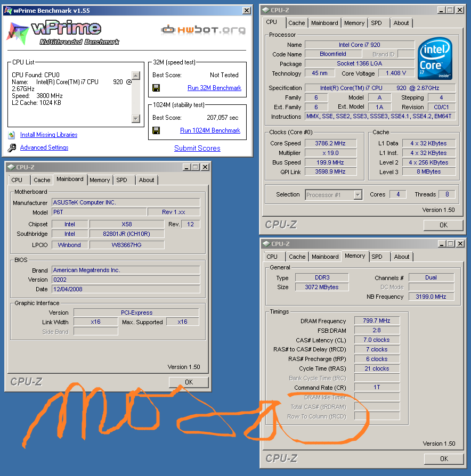Image resolution: width=471 pixels, height=476 pixels.
Task: Click the Threads count 8 field
Action: tap(447, 194)
